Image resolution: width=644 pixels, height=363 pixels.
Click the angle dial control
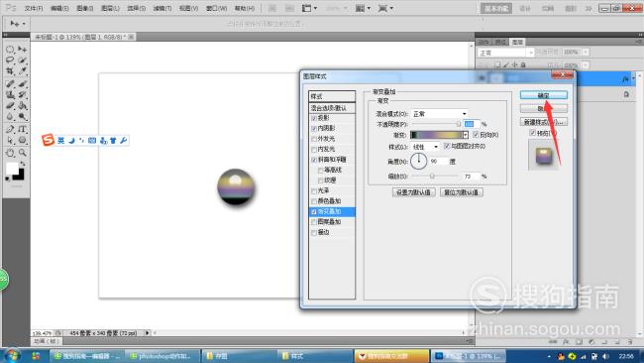point(418,161)
